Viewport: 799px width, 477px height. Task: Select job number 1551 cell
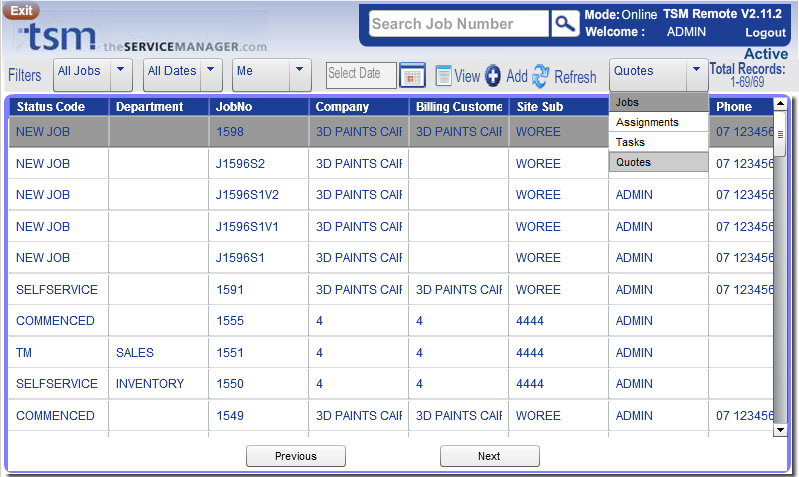point(258,353)
